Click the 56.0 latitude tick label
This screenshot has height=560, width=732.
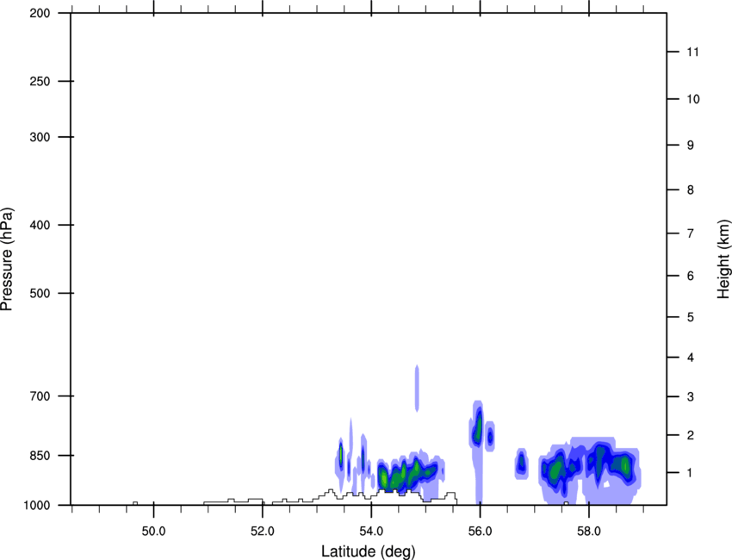(480, 532)
